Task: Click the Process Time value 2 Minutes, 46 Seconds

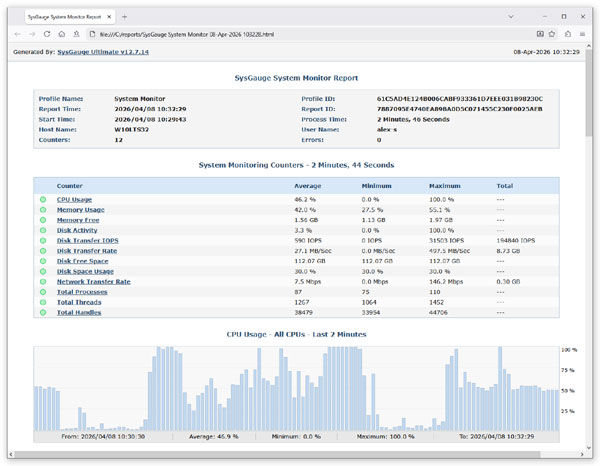Action: pyautogui.click(x=413, y=119)
